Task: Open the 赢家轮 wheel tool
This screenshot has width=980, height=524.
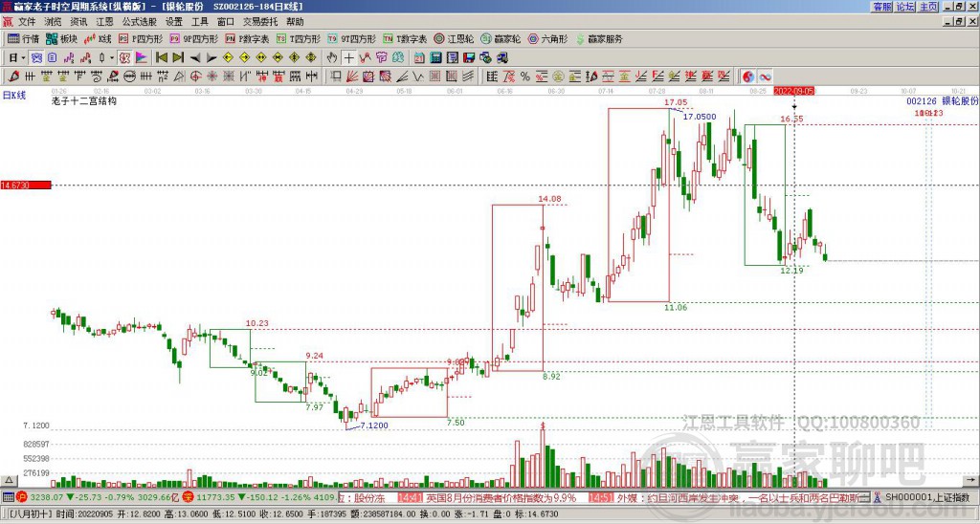Action: click(501, 38)
